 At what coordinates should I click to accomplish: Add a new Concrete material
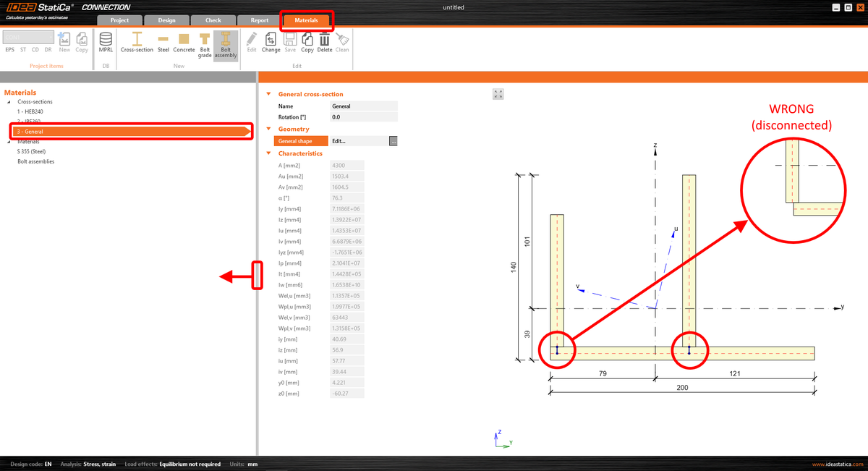coord(184,40)
